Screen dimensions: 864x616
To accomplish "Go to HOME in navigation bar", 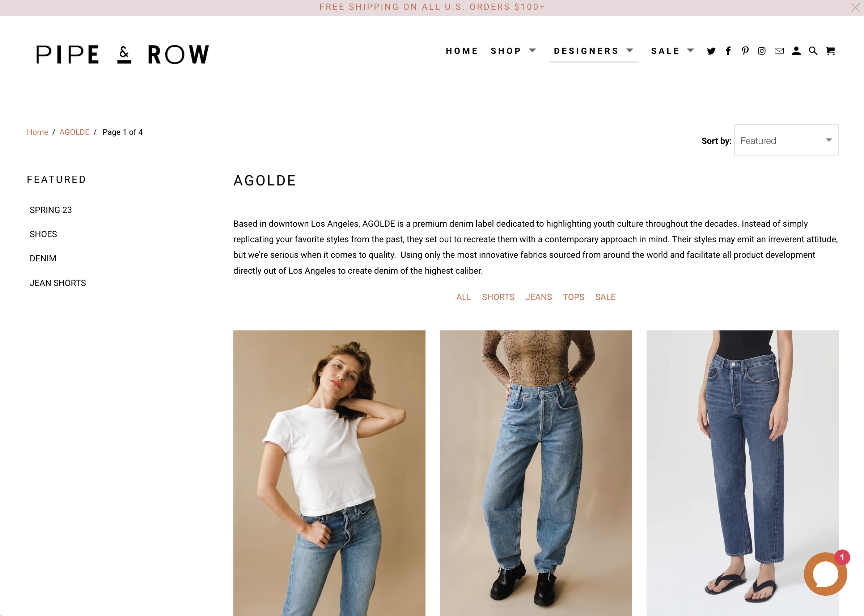I will tap(462, 51).
